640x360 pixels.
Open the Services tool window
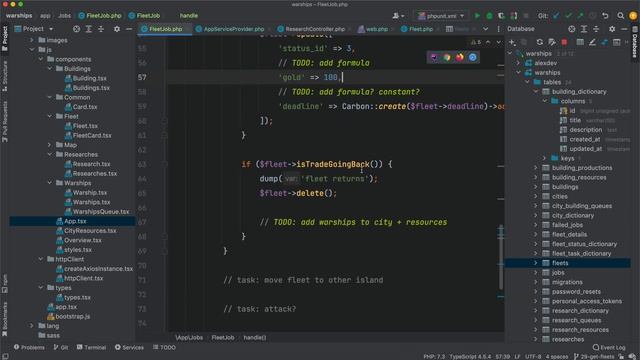129,347
